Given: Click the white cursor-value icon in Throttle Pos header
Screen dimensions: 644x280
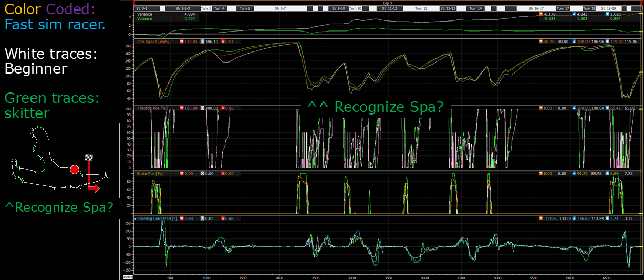Looking at the screenshot, I should click(202, 108).
